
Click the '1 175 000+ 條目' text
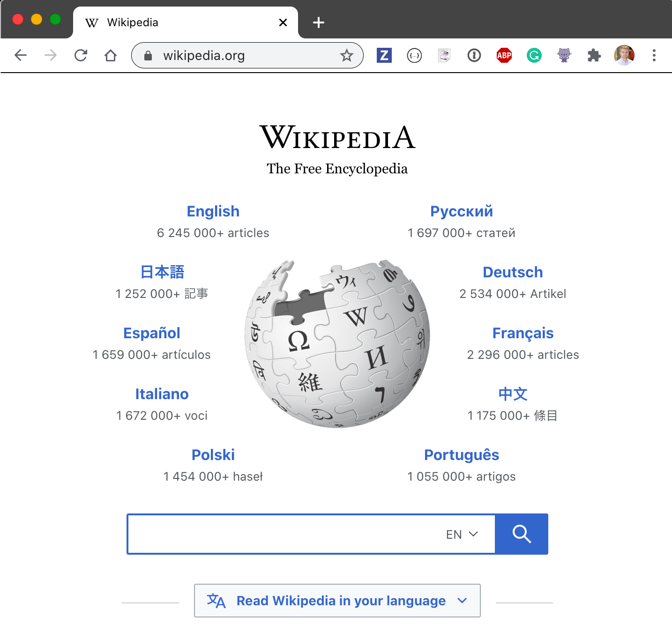[513, 416]
